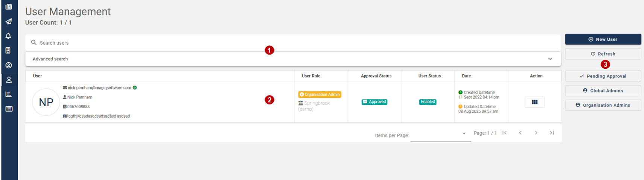Create a New User
Image resolution: width=644 pixels, height=180 pixels.
[x=603, y=39]
